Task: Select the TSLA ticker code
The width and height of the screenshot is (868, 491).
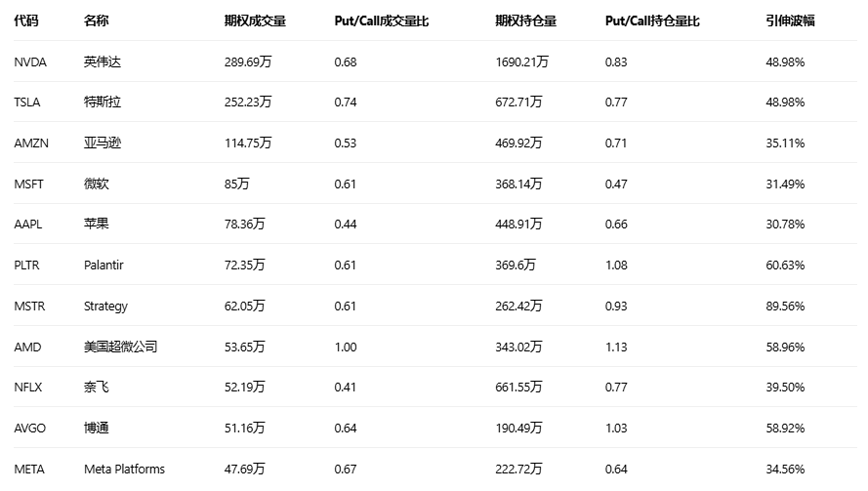Action: point(27,102)
